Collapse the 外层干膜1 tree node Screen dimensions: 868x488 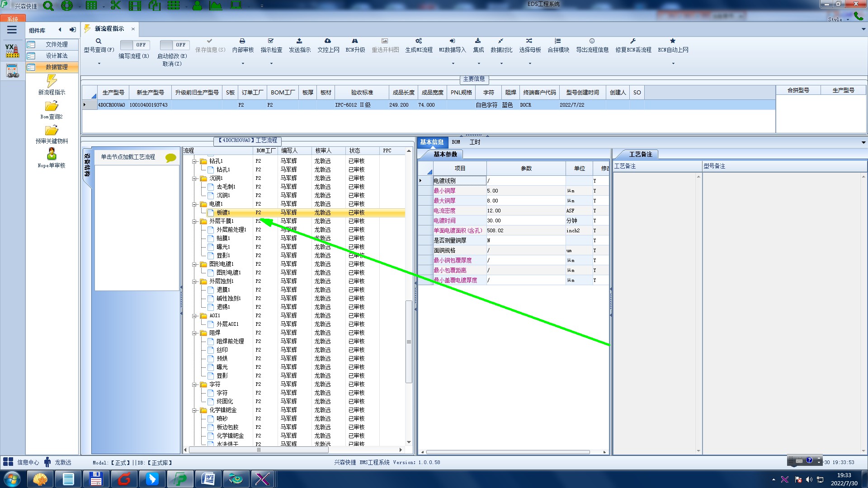(194, 221)
